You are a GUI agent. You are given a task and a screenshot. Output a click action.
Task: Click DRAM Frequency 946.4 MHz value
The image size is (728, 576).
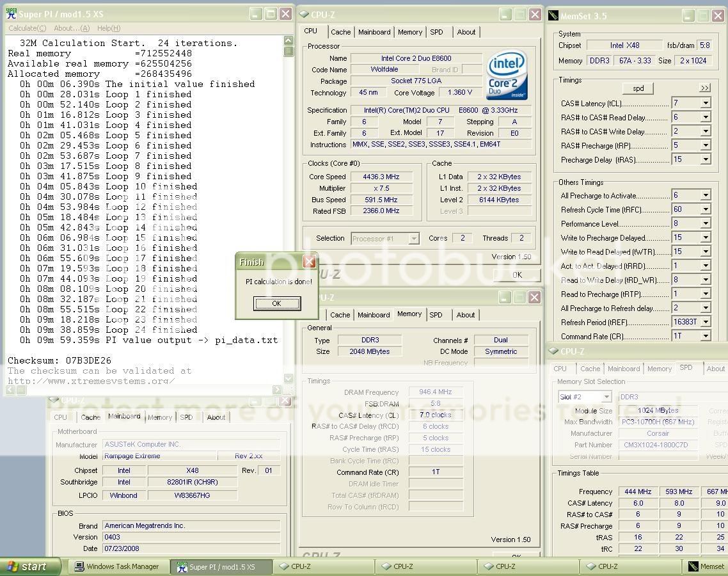pyautogui.click(x=436, y=392)
